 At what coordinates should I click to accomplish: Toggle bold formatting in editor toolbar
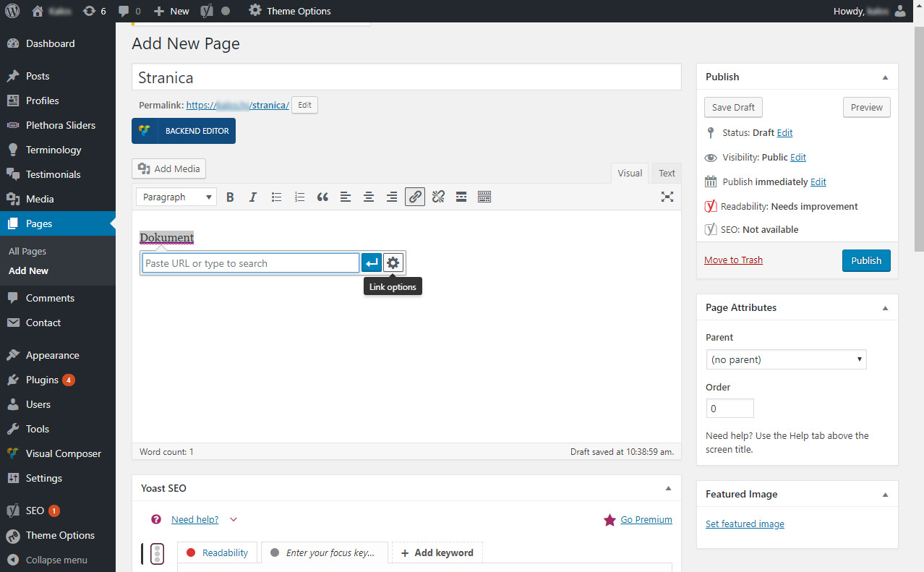(230, 197)
